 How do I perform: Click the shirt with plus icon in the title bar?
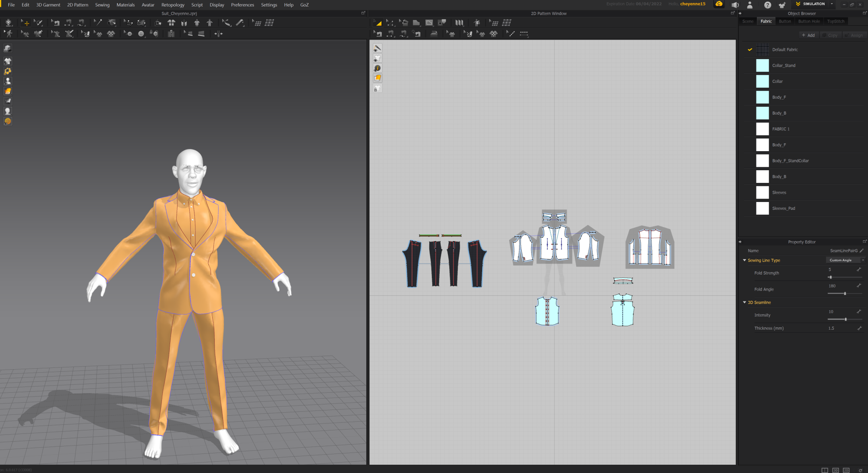pos(782,5)
